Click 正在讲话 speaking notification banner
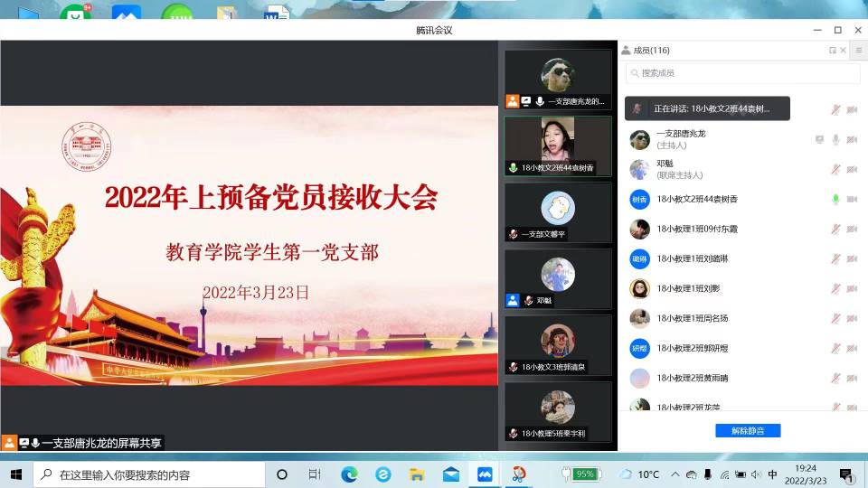Screen dimensions: 868x488 [707, 108]
